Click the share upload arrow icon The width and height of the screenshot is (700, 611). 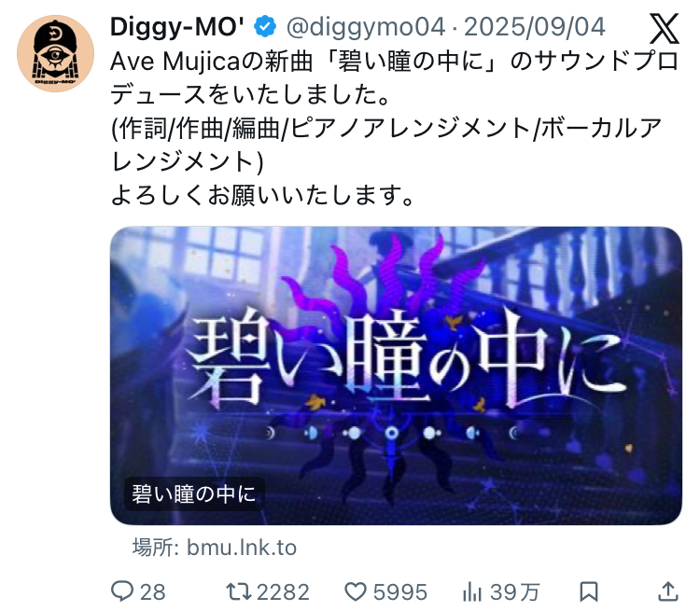pos(668,592)
